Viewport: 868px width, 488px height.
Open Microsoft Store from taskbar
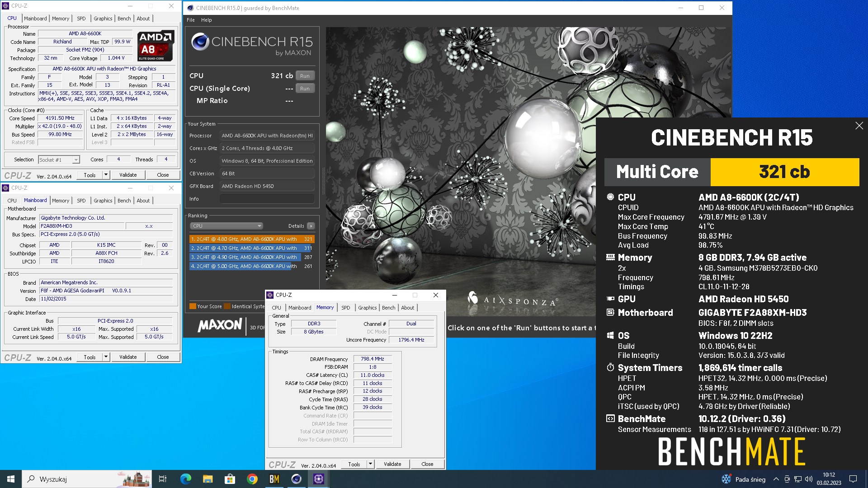pyautogui.click(x=230, y=479)
